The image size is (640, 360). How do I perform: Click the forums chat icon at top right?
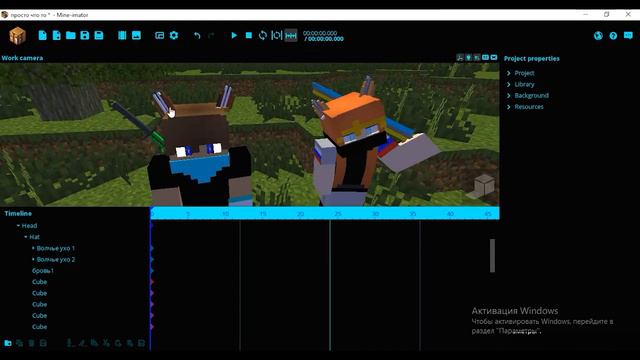pos(628,36)
